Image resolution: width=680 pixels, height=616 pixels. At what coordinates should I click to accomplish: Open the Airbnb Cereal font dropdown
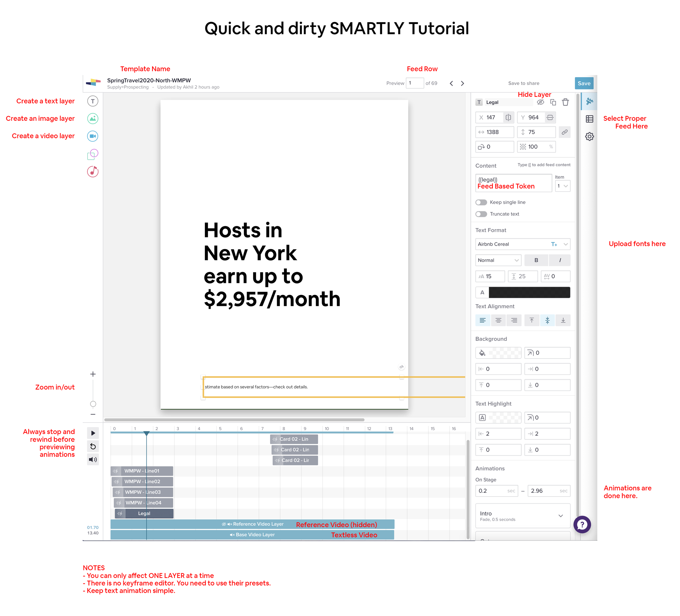point(523,244)
